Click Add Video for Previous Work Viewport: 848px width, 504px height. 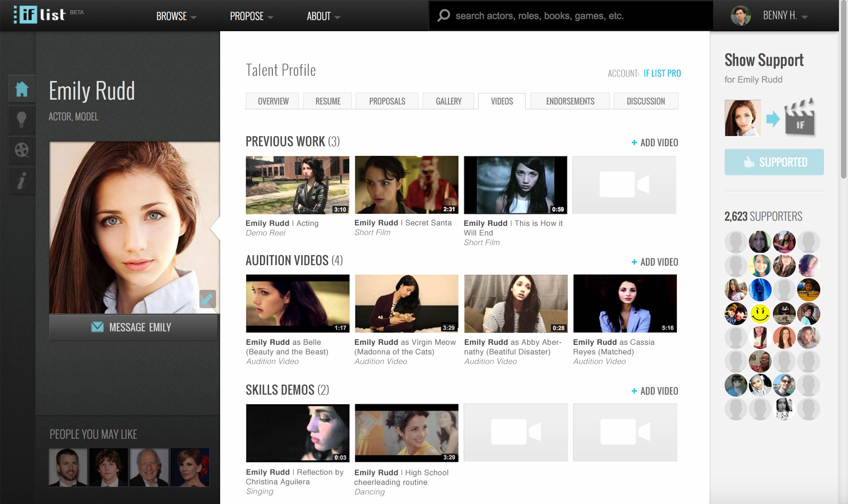pyautogui.click(x=655, y=142)
